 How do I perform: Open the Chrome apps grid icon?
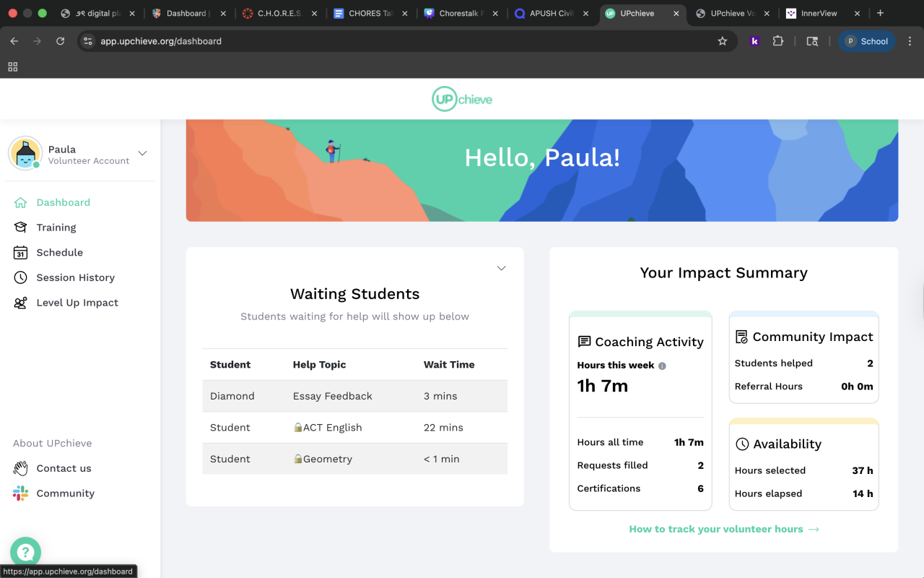point(12,67)
